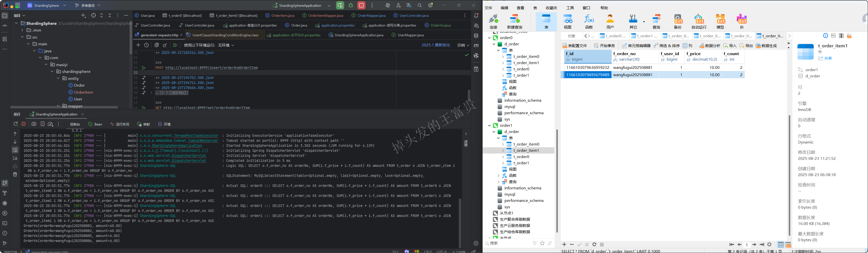Open the Database tool window icon
This screenshot has width=868, height=253.
pos(476,36)
